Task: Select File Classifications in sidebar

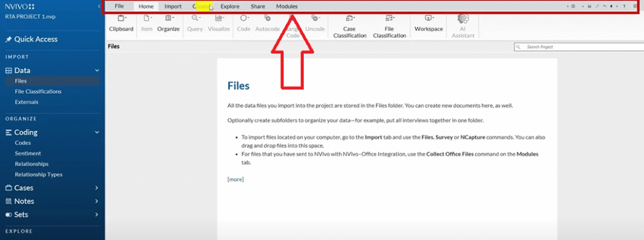Action: pos(38,91)
